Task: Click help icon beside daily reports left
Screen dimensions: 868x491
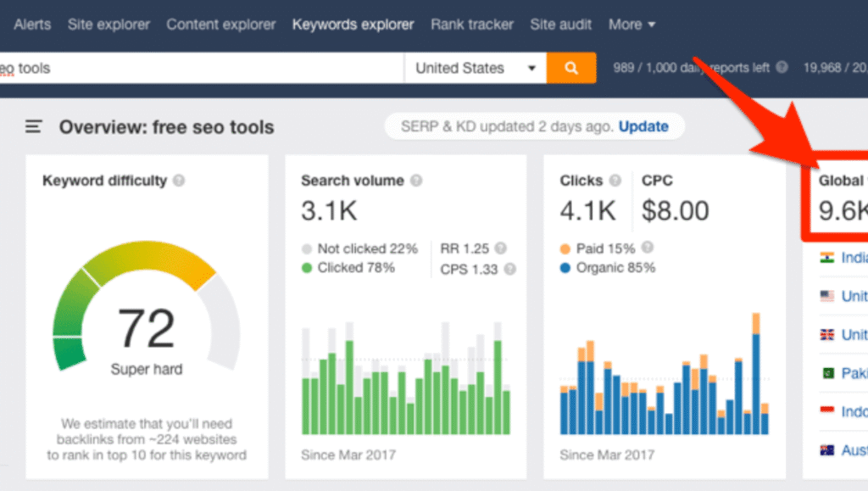Action: (x=782, y=67)
